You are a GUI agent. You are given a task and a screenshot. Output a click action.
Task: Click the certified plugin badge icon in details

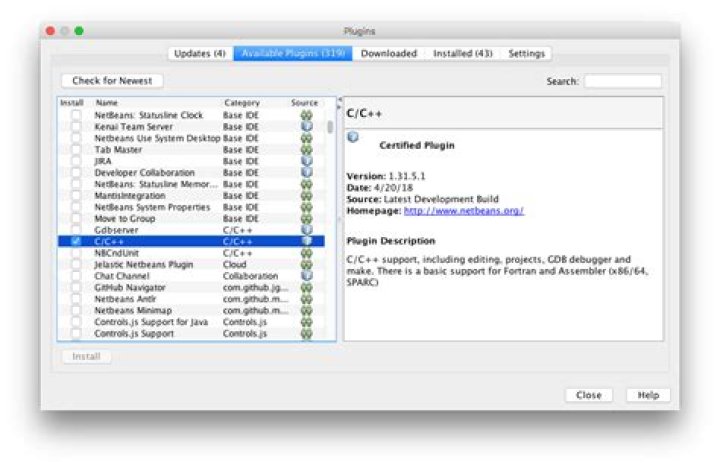353,138
